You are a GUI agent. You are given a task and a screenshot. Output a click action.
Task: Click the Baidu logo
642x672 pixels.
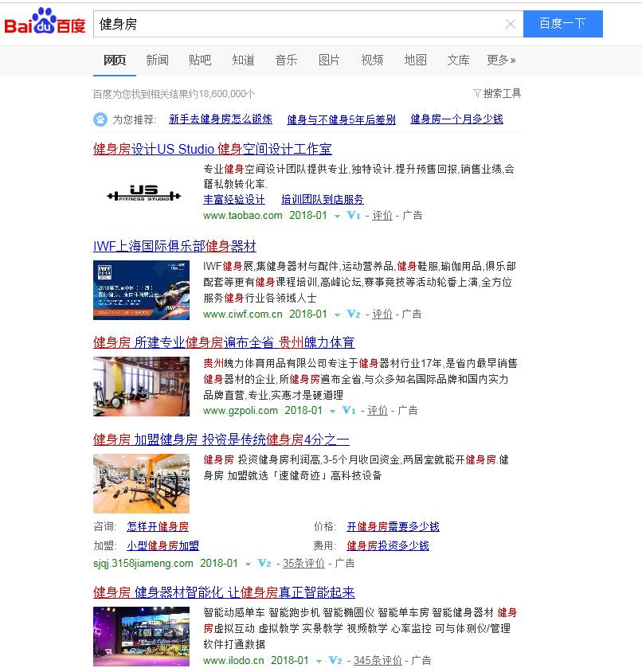(45, 21)
